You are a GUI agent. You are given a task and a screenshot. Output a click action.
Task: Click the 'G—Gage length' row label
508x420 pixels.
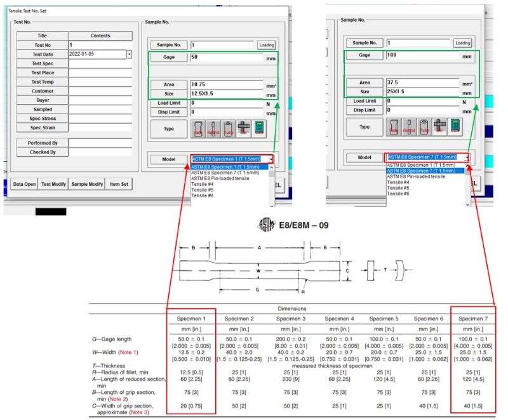coord(112,339)
